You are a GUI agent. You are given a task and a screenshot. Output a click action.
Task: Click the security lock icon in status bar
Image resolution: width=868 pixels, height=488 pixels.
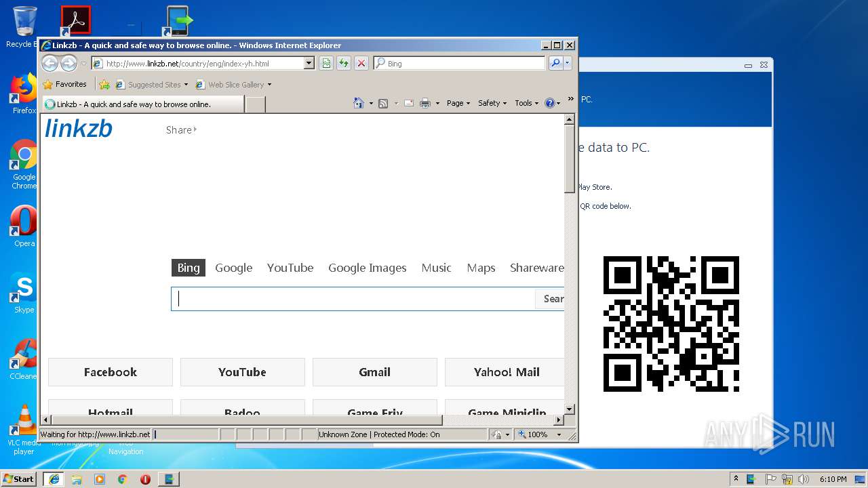tap(498, 434)
